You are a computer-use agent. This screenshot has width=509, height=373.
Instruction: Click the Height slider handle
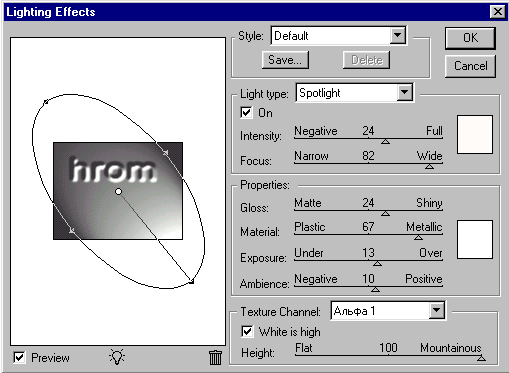[x=481, y=358]
